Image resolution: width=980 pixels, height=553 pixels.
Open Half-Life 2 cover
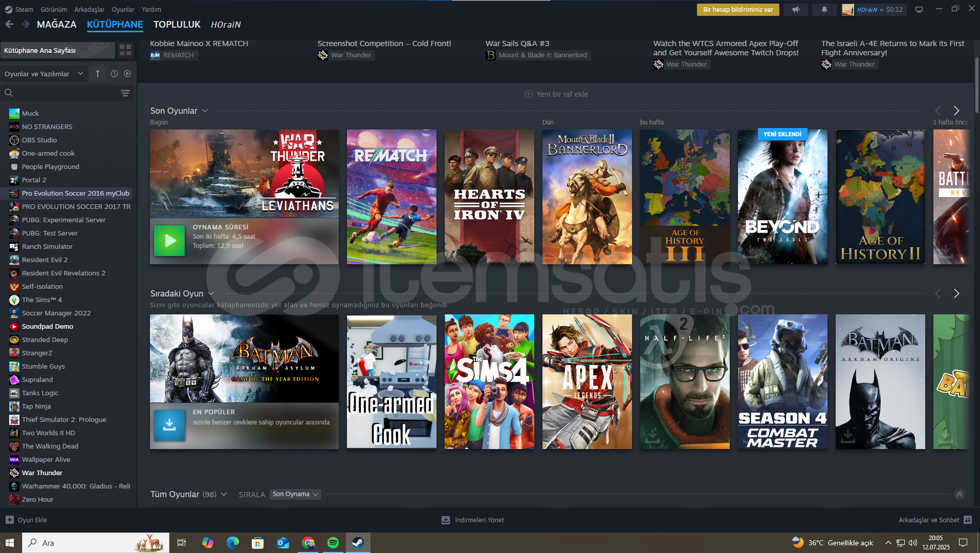pos(685,381)
